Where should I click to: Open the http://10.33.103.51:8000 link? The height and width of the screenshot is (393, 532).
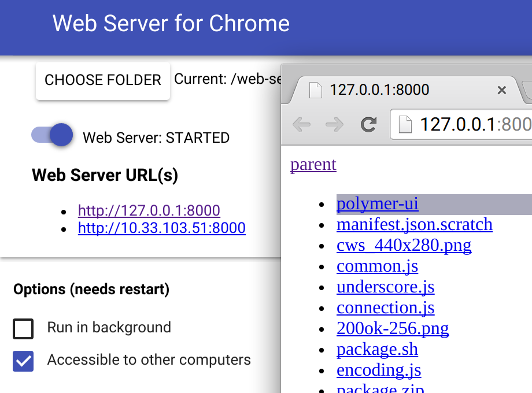click(161, 228)
